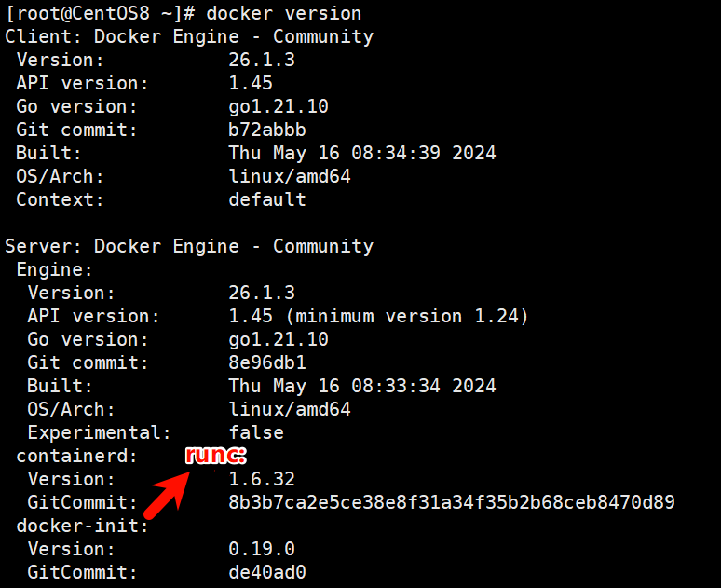The width and height of the screenshot is (721, 588).
Task: Click the docker-init GitCommit de40ad0
Action: pyautogui.click(x=267, y=572)
